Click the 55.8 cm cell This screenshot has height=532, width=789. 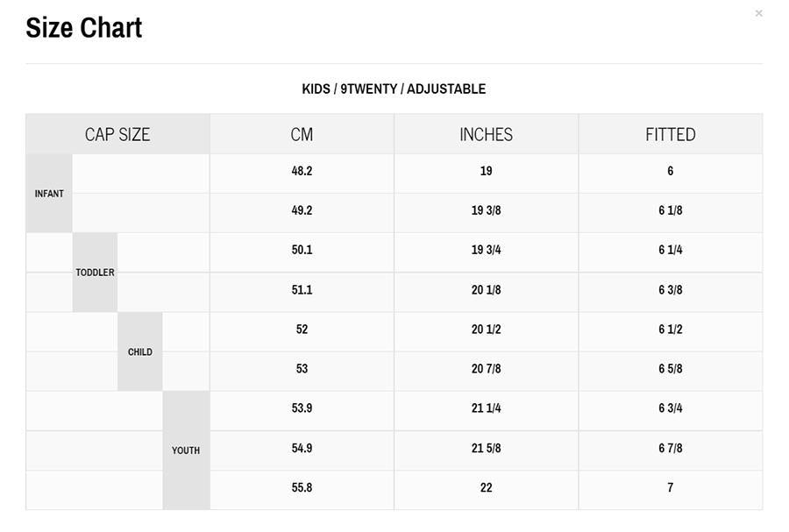click(302, 487)
